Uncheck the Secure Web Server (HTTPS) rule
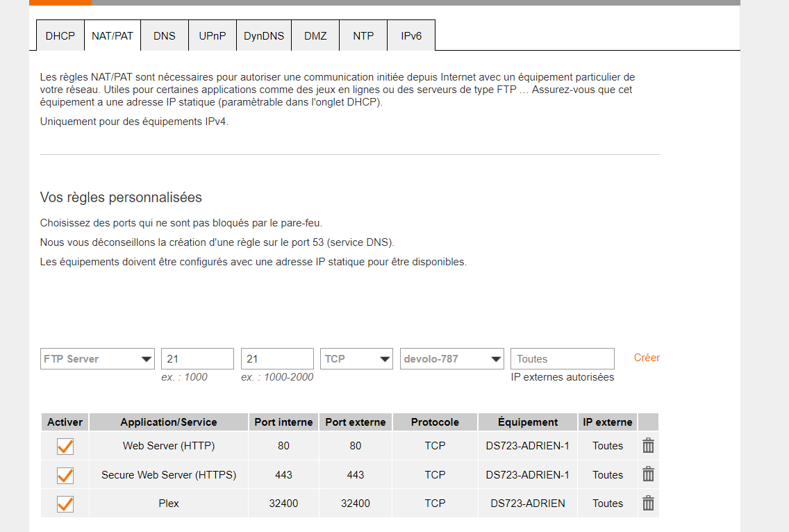The width and height of the screenshot is (789, 532). click(x=65, y=475)
